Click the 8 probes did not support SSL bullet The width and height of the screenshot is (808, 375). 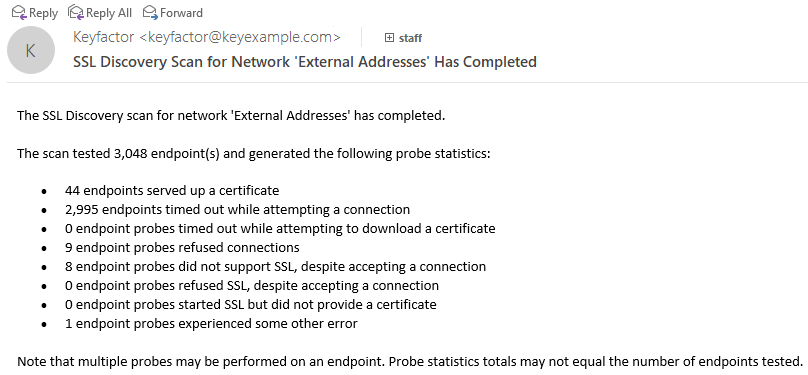click(x=275, y=267)
